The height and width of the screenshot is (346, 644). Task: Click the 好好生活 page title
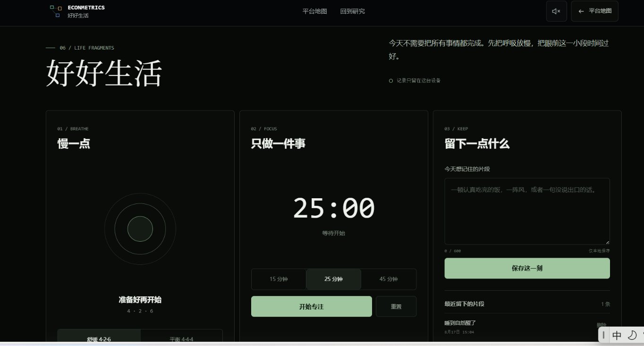coord(104,73)
